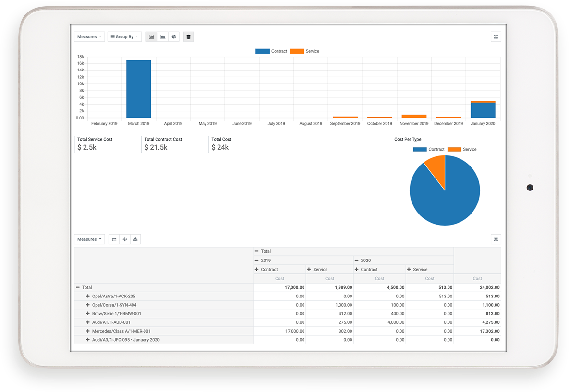
Task: Expand all pivot rows with the expand icon
Action: click(124, 239)
